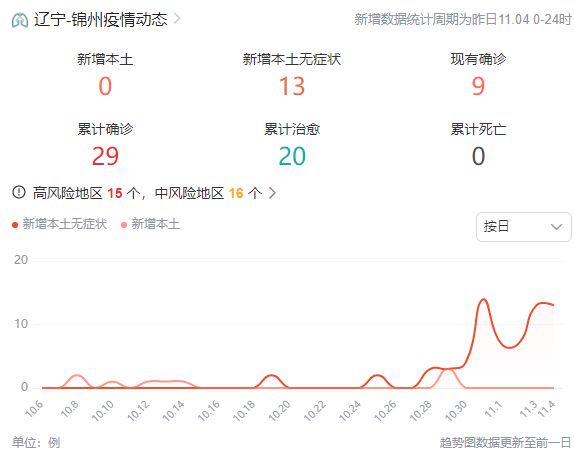Click the 11.4 date label on chart axis
Screen dimensions: 574x455
pyautogui.click(x=547, y=409)
